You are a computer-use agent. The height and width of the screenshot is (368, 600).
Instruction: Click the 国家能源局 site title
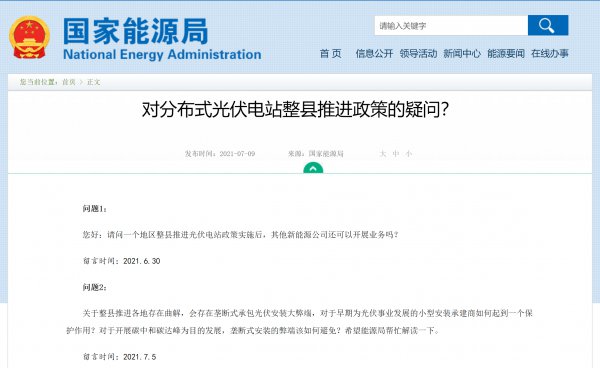click(135, 31)
